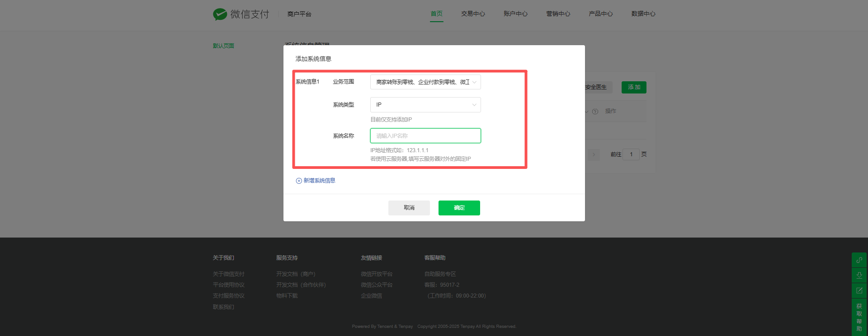Screen dimensions: 868x336
Task: Click the plus icon beside 新增系统信息
Action: pos(299,181)
